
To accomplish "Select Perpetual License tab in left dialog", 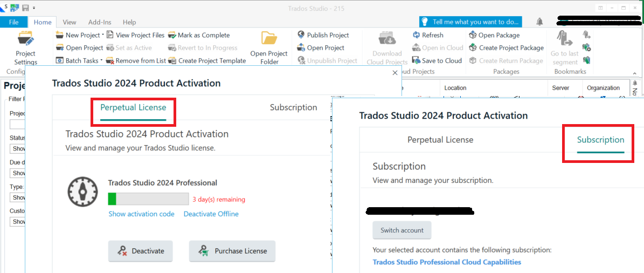I will click(x=134, y=108).
